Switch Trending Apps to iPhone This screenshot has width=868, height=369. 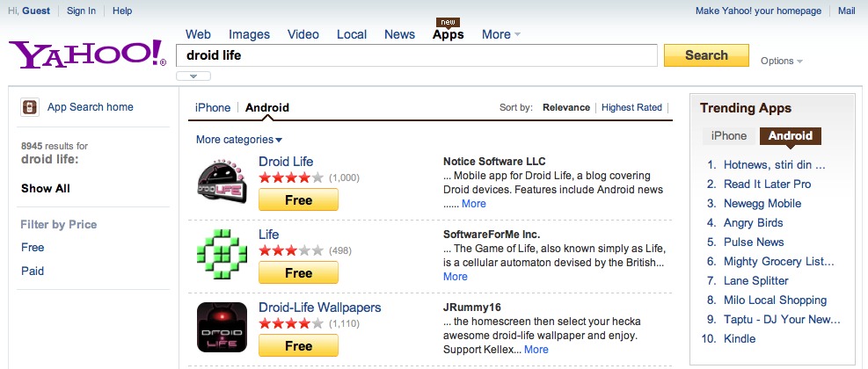[x=728, y=136]
